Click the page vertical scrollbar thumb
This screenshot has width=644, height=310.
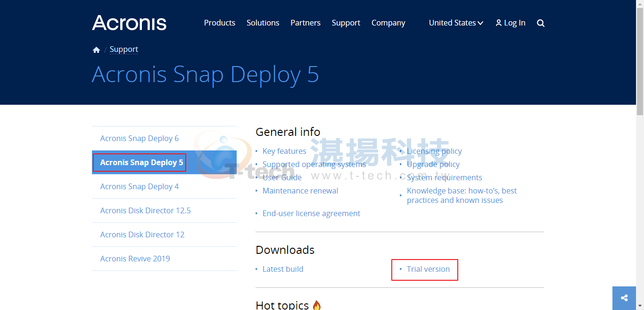tap(640, 61)
